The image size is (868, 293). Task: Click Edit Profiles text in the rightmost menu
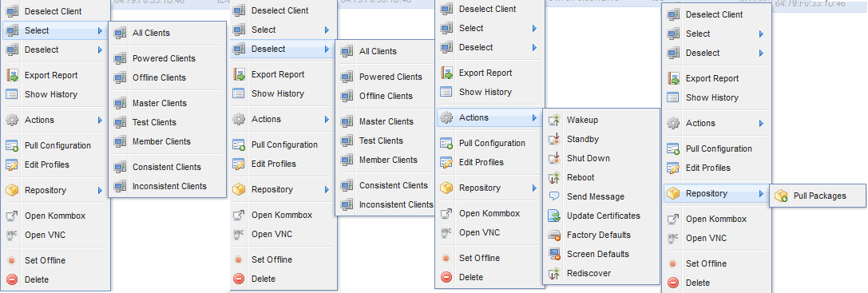click(708, 168)
